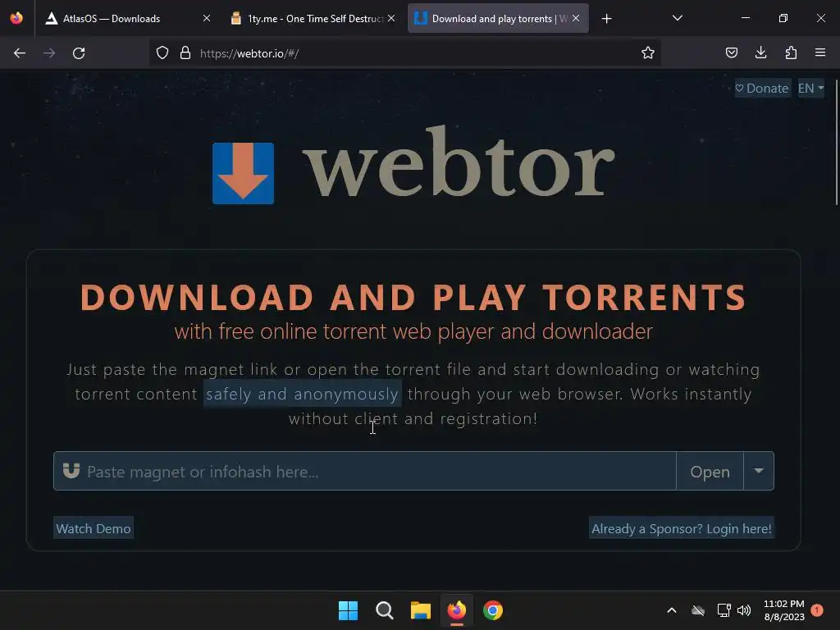Click the OneDrive cloud tray icon
The image size is (840, 630).
point(697,610)
